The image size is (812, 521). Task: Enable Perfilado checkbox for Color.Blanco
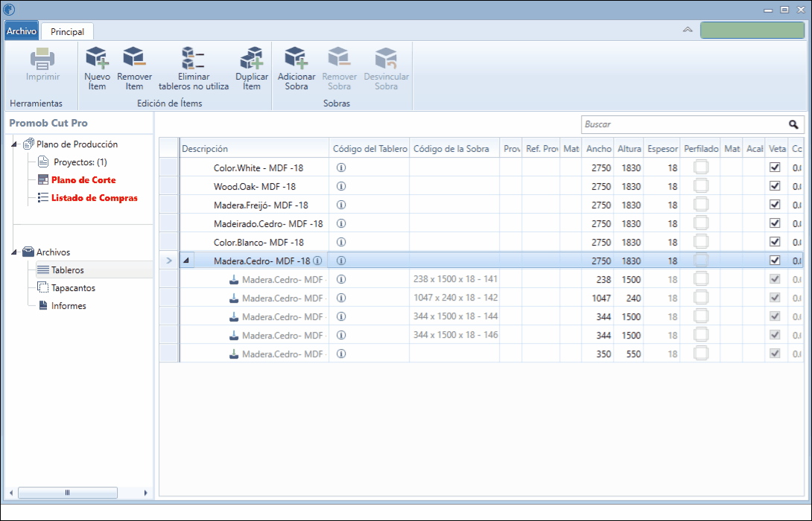pyautogui.click(x=701, y=242)
